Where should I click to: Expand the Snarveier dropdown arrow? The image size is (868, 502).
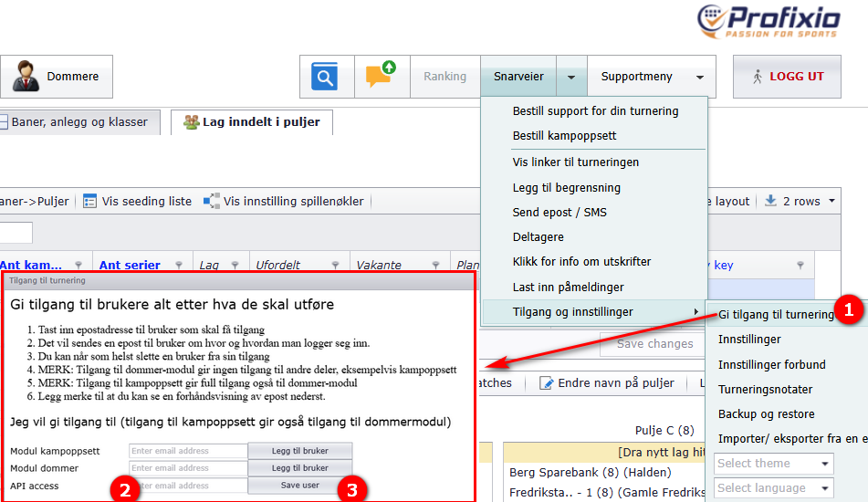pos(571,77)
